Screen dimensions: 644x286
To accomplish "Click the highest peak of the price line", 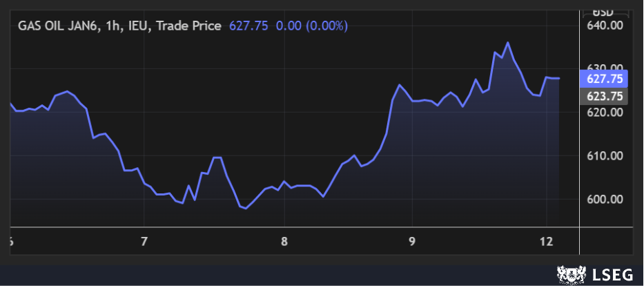I will pos(508,42).
